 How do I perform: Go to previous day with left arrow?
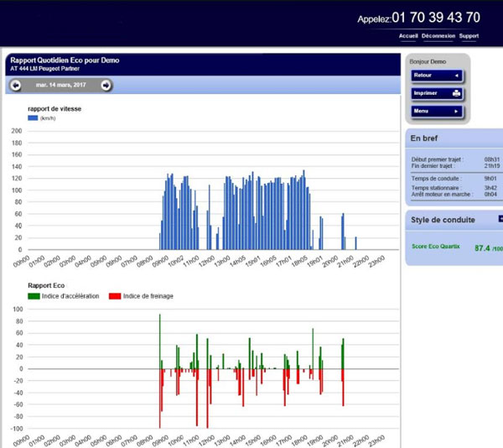[x=16, y=85]
